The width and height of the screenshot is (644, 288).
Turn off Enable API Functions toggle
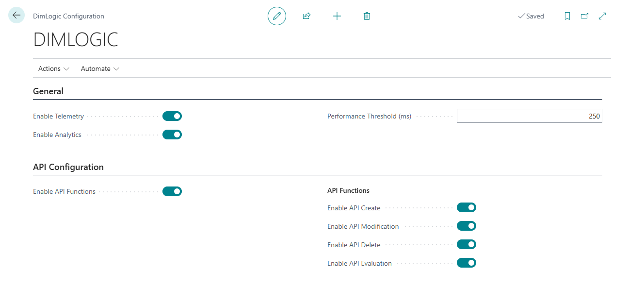(x=172, y=191)
